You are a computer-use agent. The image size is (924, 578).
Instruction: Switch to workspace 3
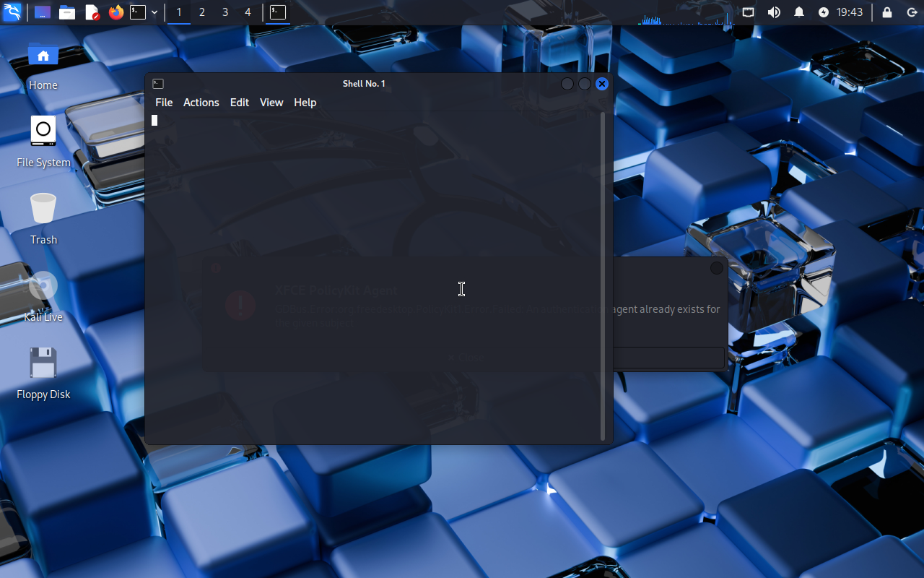225,12
